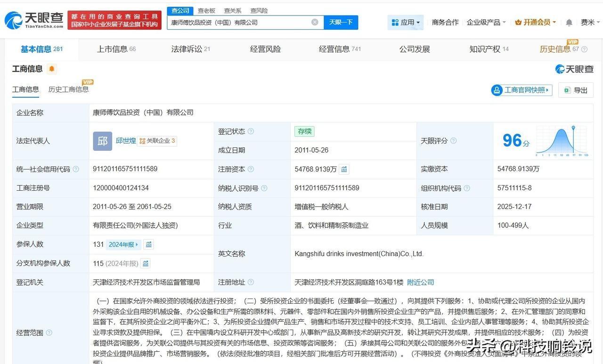Click the 天眼一下 search button

click(x=341, y=22)
